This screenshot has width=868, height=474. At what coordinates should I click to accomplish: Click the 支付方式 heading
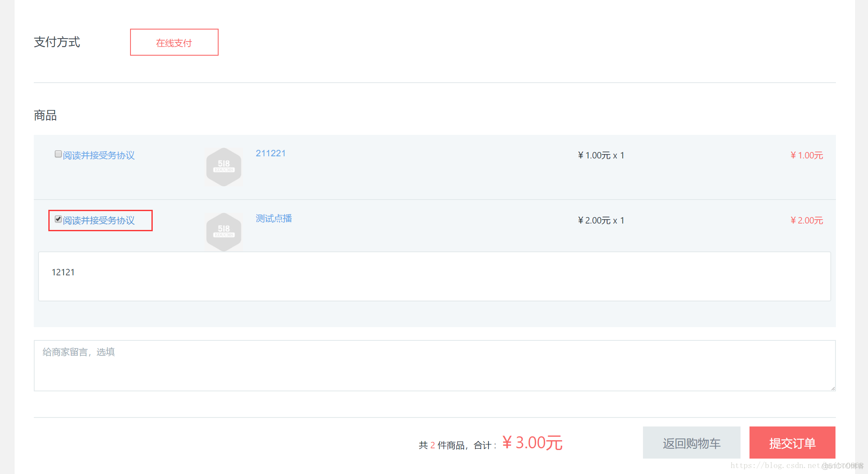click(57, 42)
